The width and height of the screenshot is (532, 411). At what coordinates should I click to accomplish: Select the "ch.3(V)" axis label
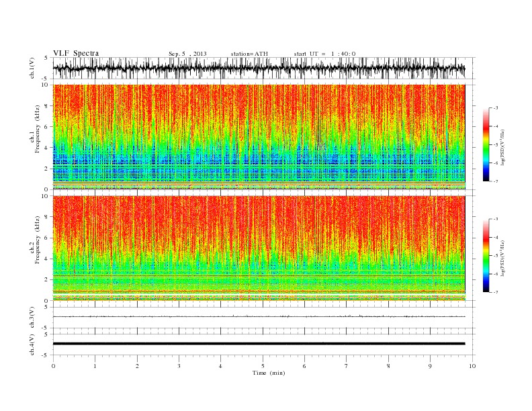pyautogui.click(x=32, y=318)
